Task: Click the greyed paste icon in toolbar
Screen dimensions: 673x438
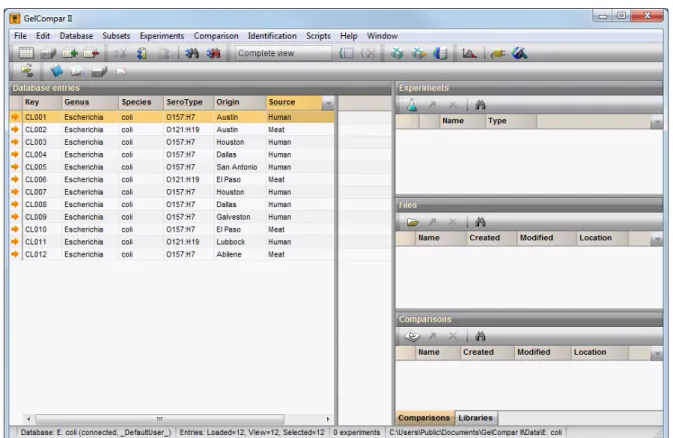Action: point(164,54)
